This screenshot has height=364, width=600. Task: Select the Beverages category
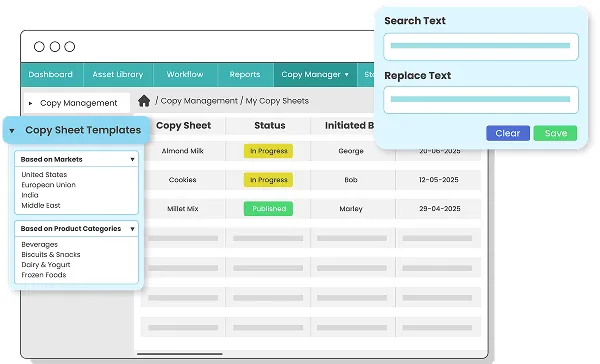pos(40,245)
